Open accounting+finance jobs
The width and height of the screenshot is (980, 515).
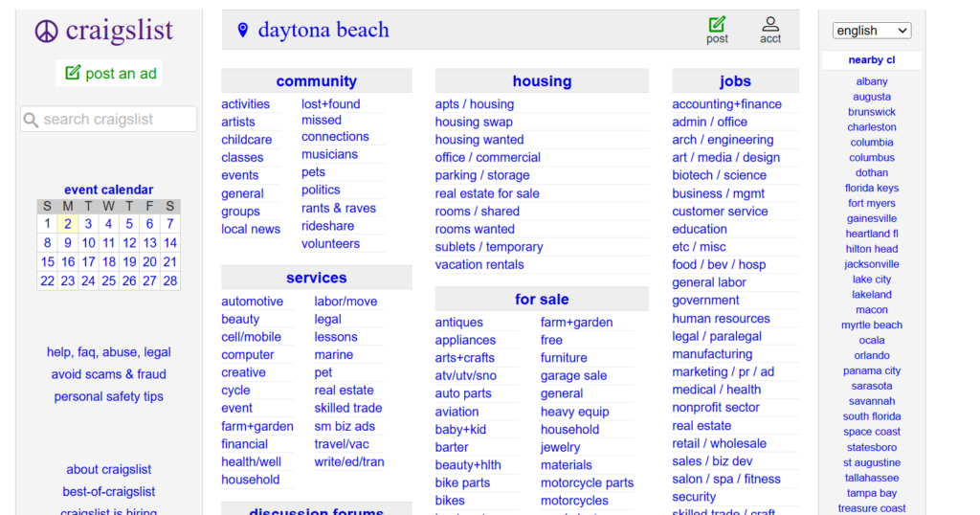(x=727, y=104)
